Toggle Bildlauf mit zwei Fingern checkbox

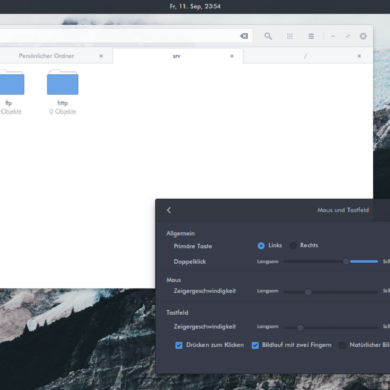pyautogui.click(x=255, y=345)
